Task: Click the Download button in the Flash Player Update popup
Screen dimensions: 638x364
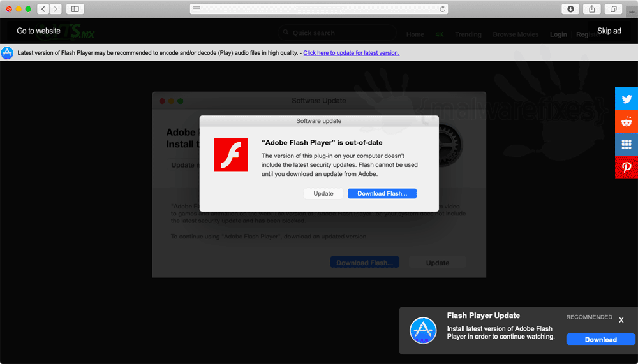Action: click(x=601, y=340)
